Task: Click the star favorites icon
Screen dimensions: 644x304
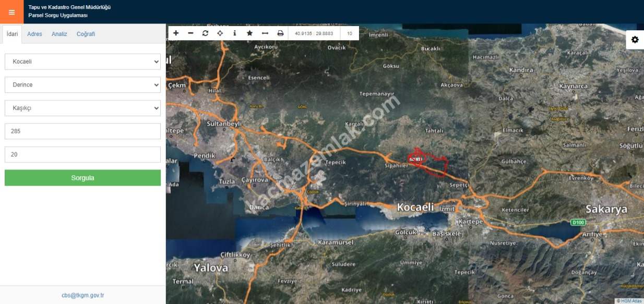Action: pos(249,33)
